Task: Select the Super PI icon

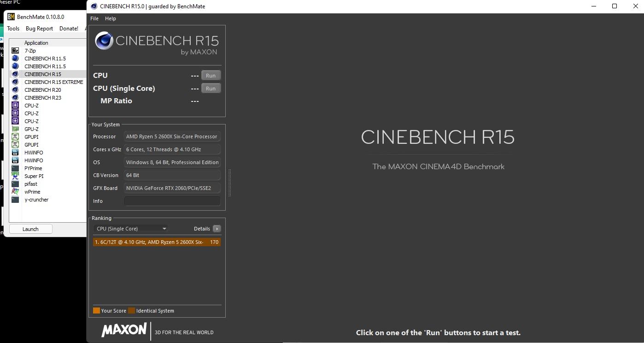Action: tap(15, 176)
